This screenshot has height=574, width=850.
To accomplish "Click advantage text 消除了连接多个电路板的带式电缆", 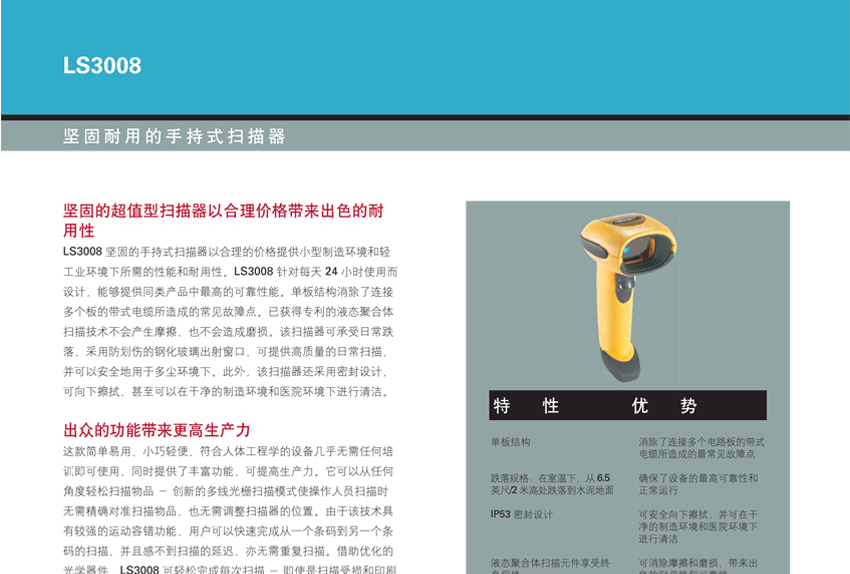I will pyautogui.click(x=701, y=448).
